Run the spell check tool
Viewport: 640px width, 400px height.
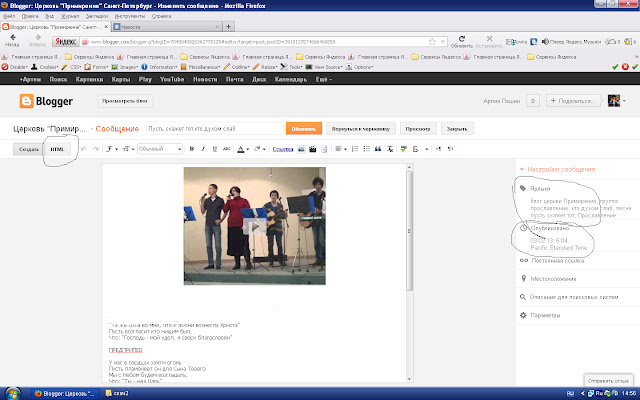coord(404,149)
